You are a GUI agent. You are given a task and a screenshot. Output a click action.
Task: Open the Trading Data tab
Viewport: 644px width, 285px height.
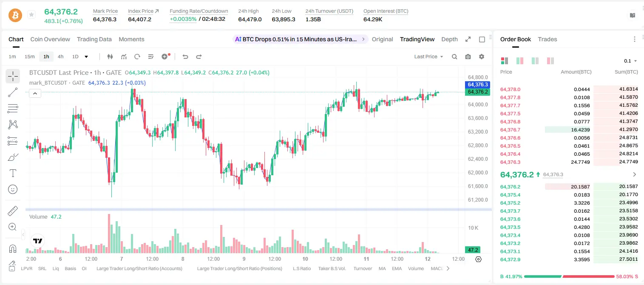pos(94,39)
